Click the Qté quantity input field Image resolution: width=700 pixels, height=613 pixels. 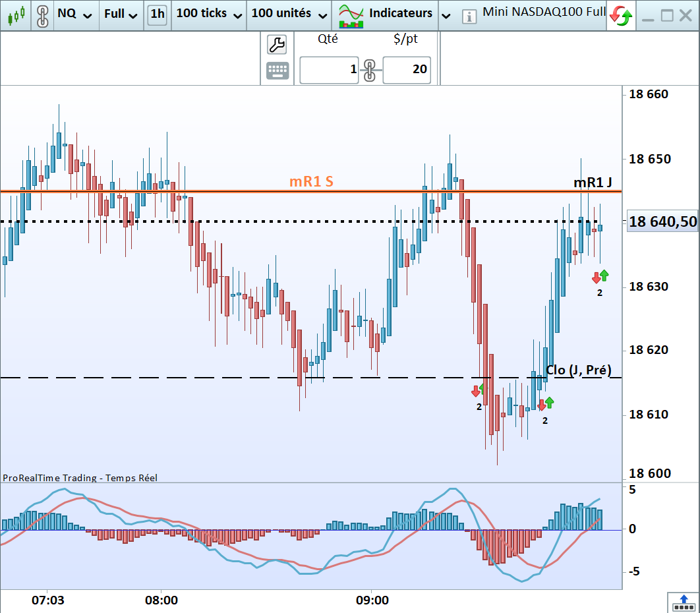pos(329,70)
